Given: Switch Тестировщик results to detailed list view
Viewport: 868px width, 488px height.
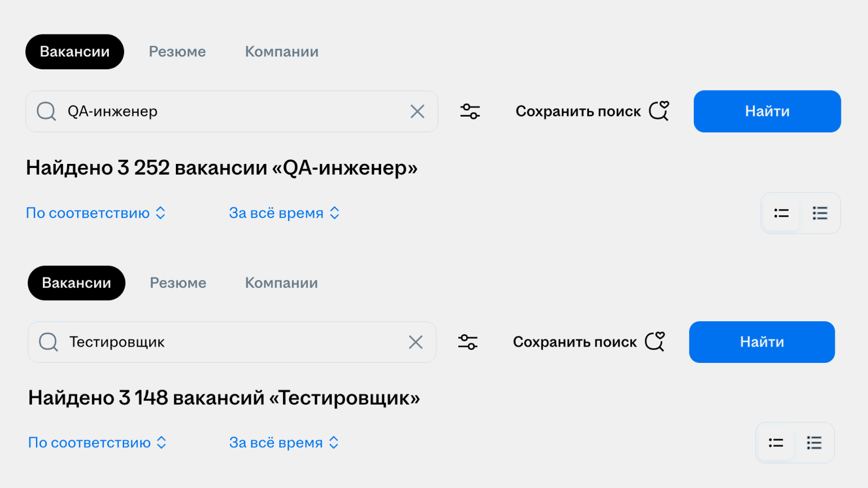Looking at the screenshot, I should (814, 443).
